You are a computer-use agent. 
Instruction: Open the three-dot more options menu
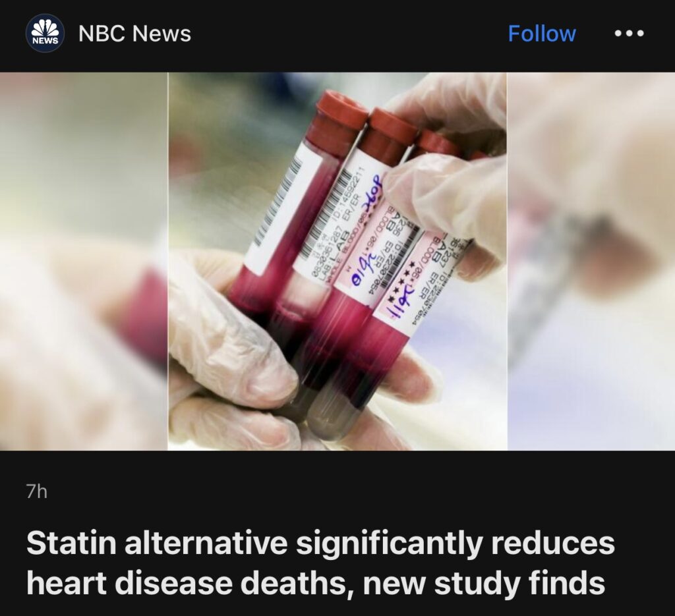[x=630, y=33]
